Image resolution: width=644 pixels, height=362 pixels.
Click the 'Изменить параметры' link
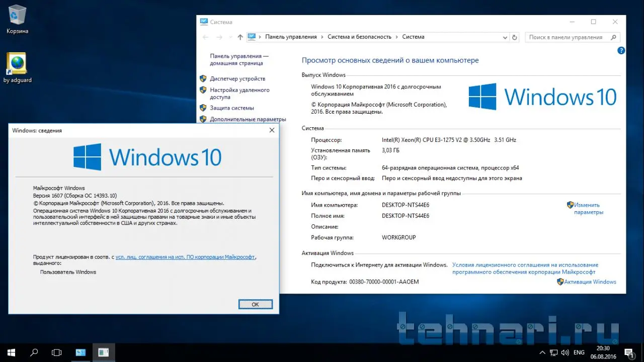(588, 208)
